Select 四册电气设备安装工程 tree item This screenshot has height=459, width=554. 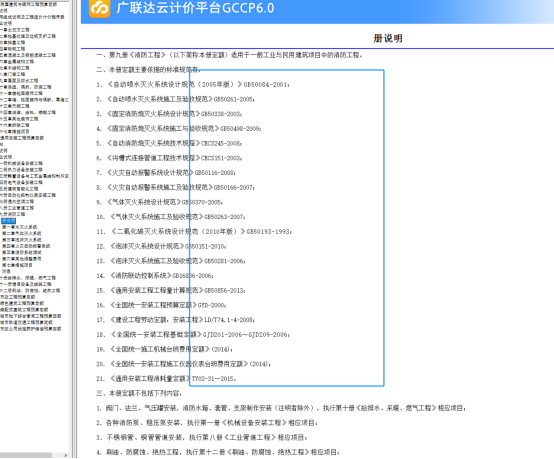[x=21, y=182]
